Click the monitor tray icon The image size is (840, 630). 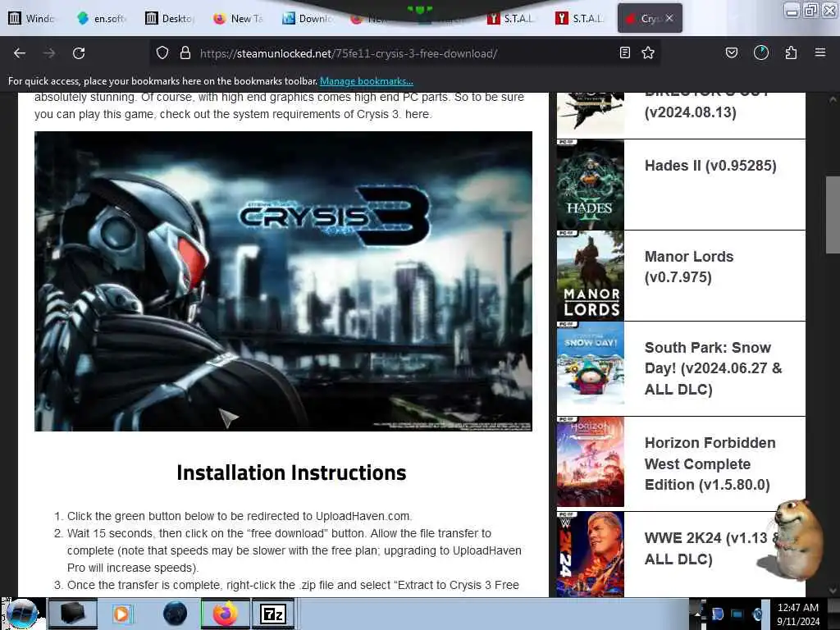click(737, 614)
